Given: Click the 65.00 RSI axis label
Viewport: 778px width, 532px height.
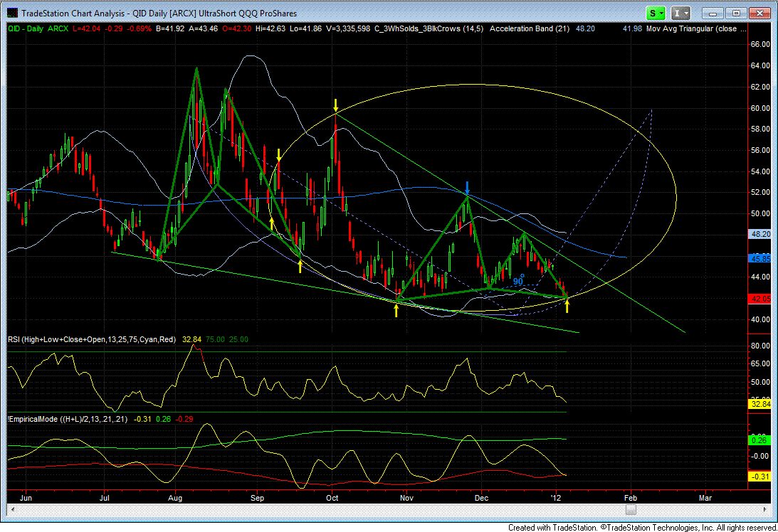Looking at the screenshot, I should 760,363.
